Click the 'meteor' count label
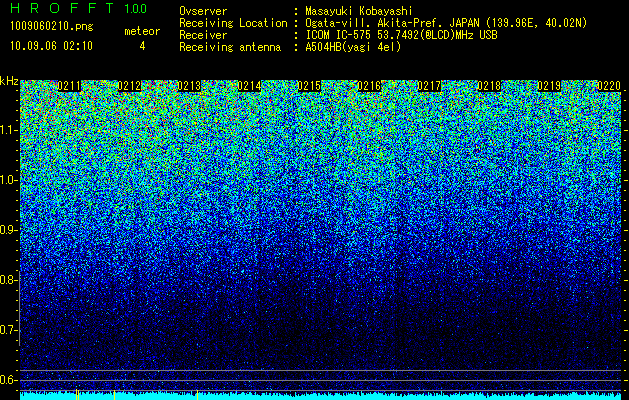The width and height of the screenshot is (629, 400). click(x=142, y=31)
